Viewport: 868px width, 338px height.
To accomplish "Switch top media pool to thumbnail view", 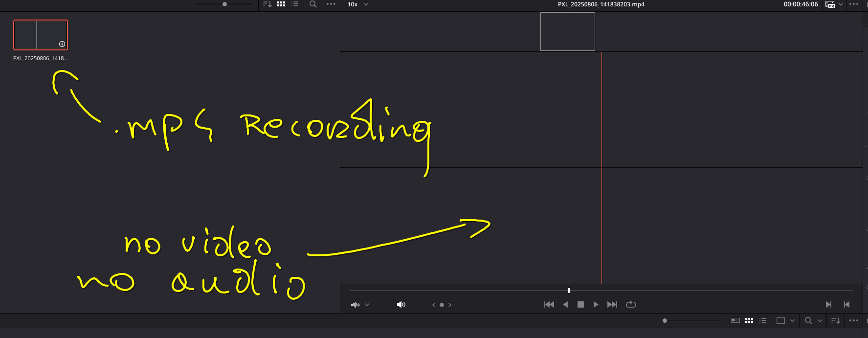I will coord(281,4).
